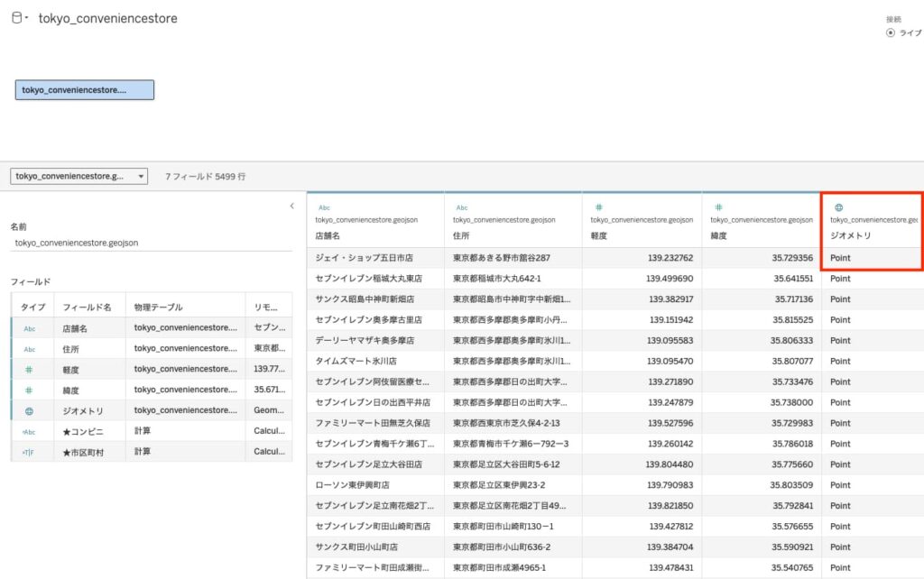Collapse the left metadata pane with the chevron
924x579 pixels.
291,207
